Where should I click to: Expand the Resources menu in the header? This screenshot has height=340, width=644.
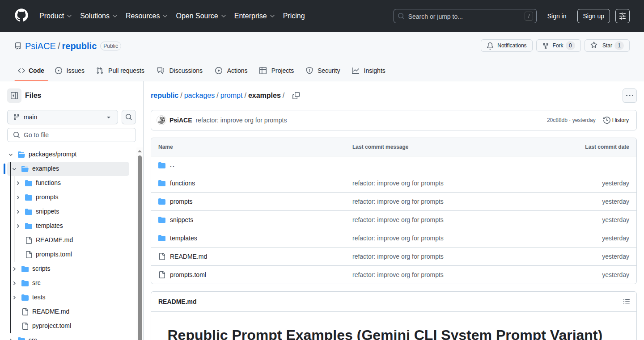(147, 16)
